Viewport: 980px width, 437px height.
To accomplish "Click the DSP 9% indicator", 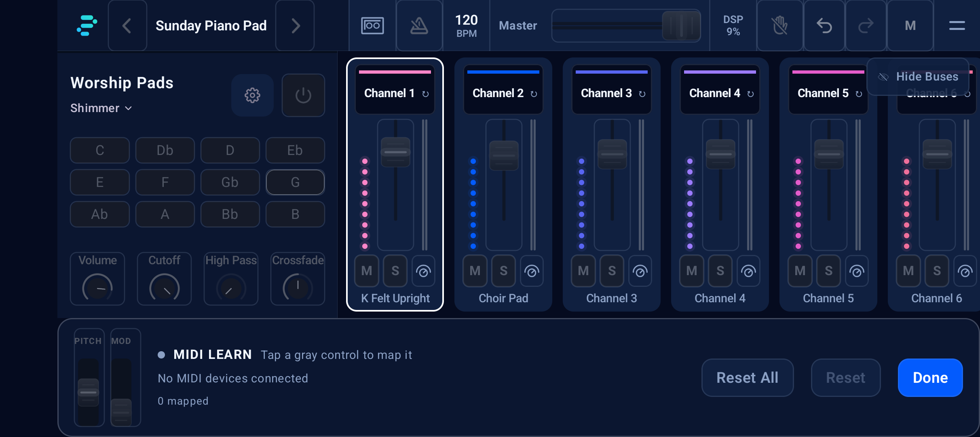I will click(x=733, y=25).
